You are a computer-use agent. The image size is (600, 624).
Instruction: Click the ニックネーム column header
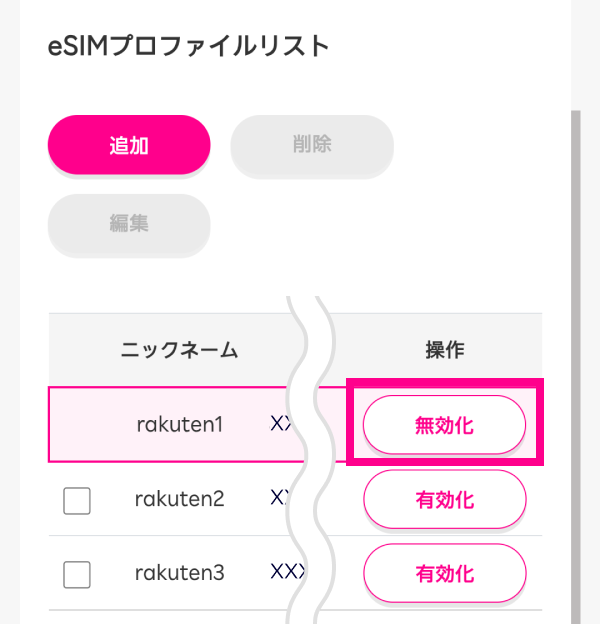pyautogui.click(x=180, y=350)
